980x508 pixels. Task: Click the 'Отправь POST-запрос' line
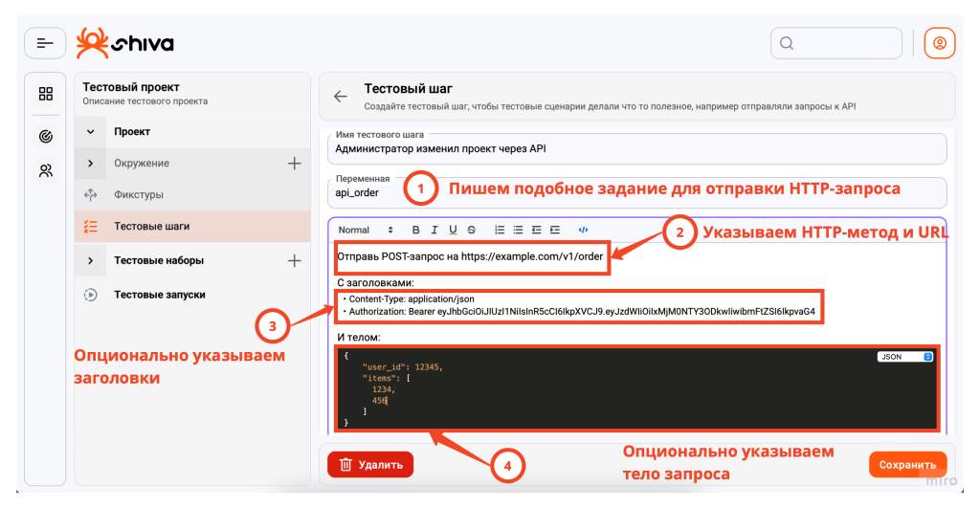(470, 256)
